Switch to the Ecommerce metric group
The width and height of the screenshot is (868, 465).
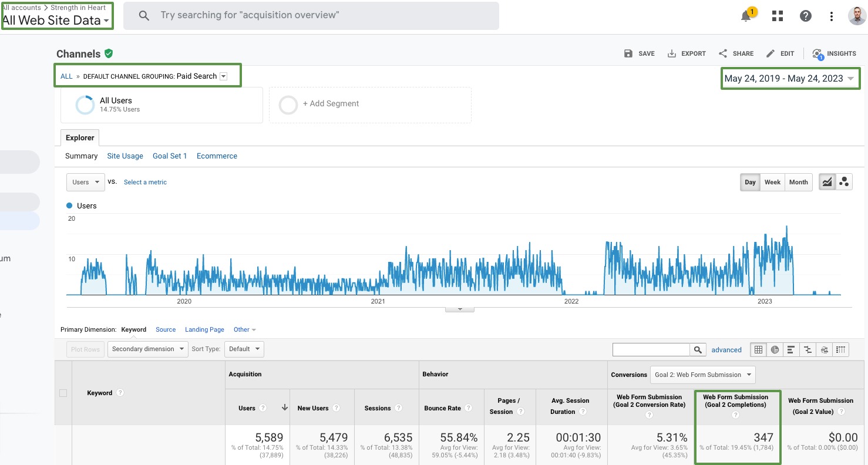point(217,156)
